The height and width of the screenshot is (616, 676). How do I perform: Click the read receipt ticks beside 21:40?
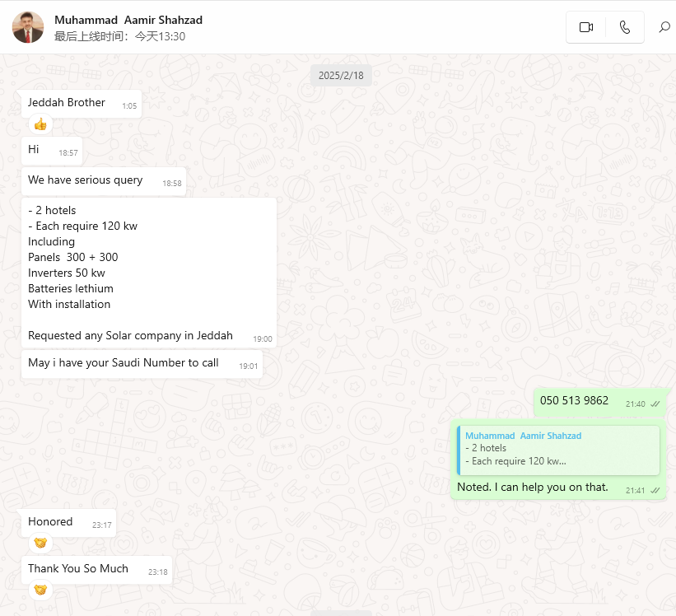(x=655, y=404)
